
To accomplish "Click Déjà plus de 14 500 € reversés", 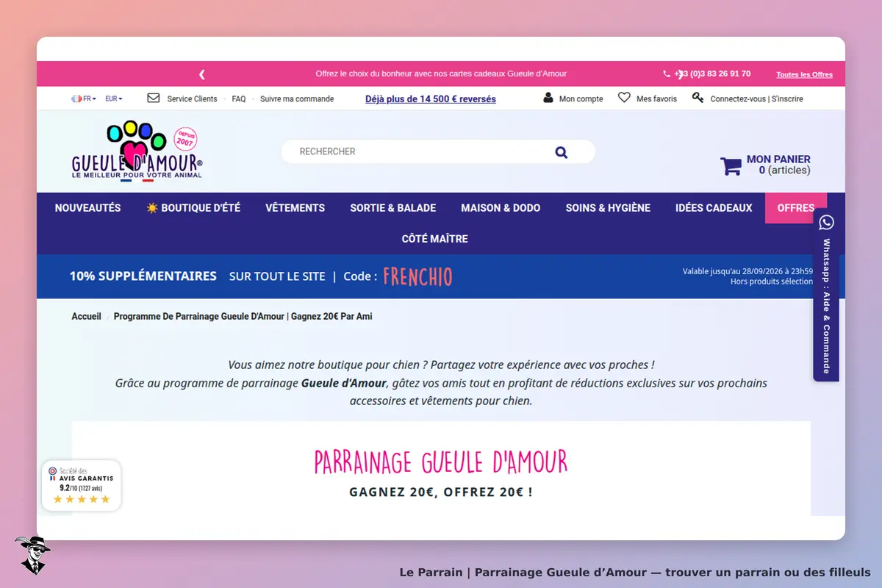I will pyautogui.click(x=431, y=98).
